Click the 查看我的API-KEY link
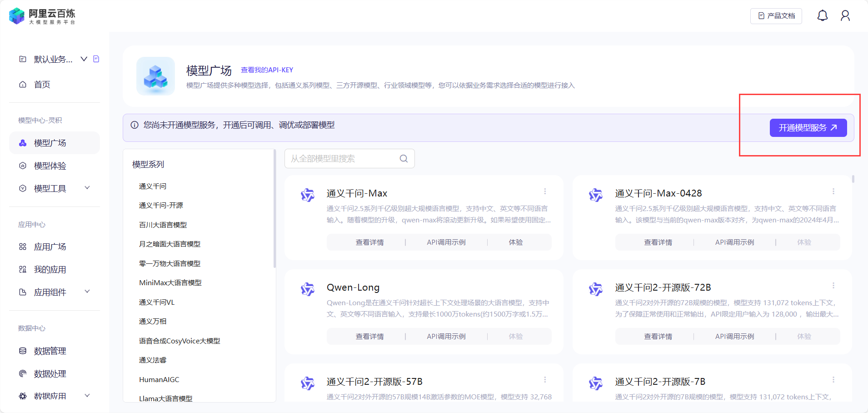This screenshot has height=413, width=868. coord(267,70)
